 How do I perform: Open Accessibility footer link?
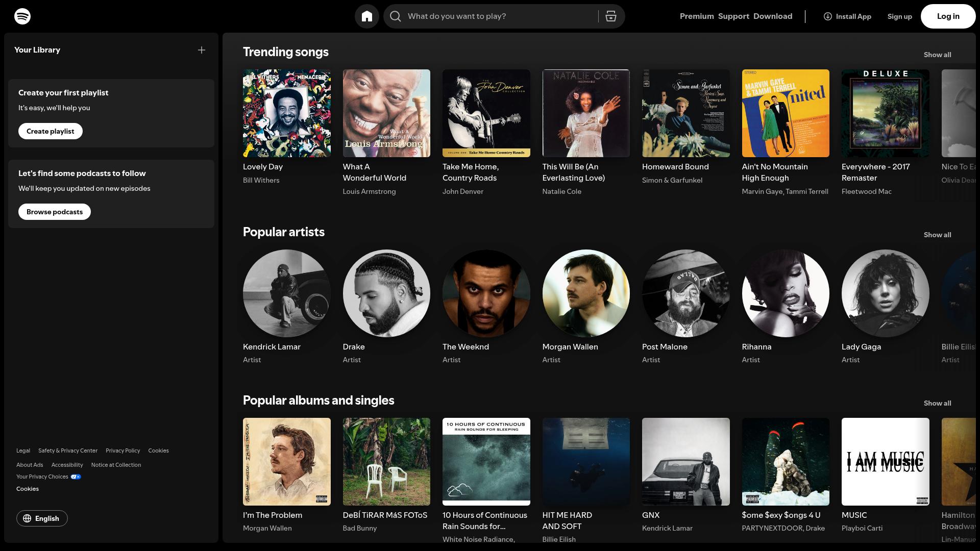[x=67, y=465]
